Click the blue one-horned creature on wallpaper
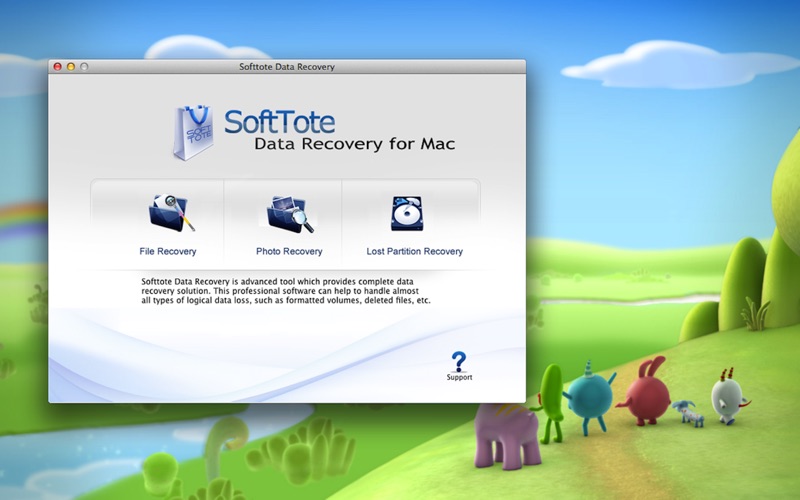This screenshot has width=800, height=500. [x=591, y=396]
